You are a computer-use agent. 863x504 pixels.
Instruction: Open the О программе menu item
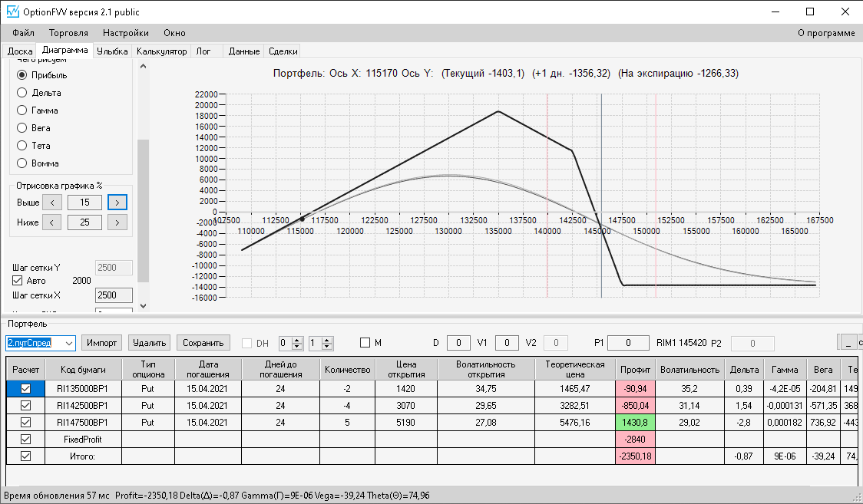coord(826,33)
